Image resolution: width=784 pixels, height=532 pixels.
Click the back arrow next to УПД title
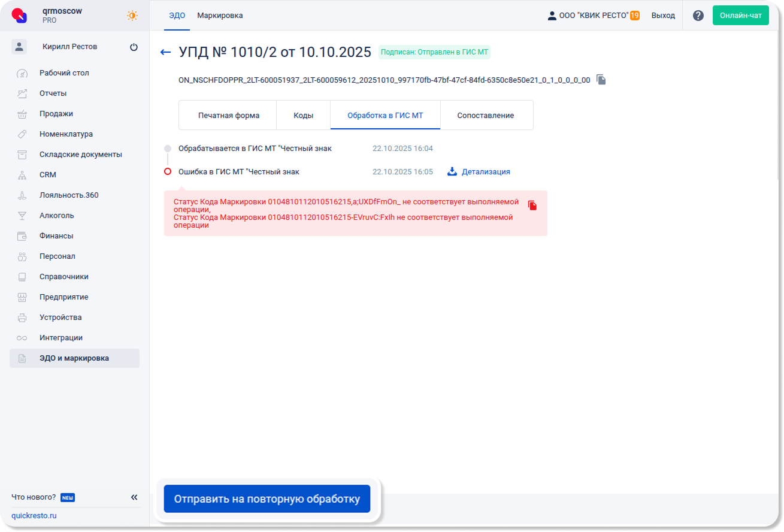point(166,53)
